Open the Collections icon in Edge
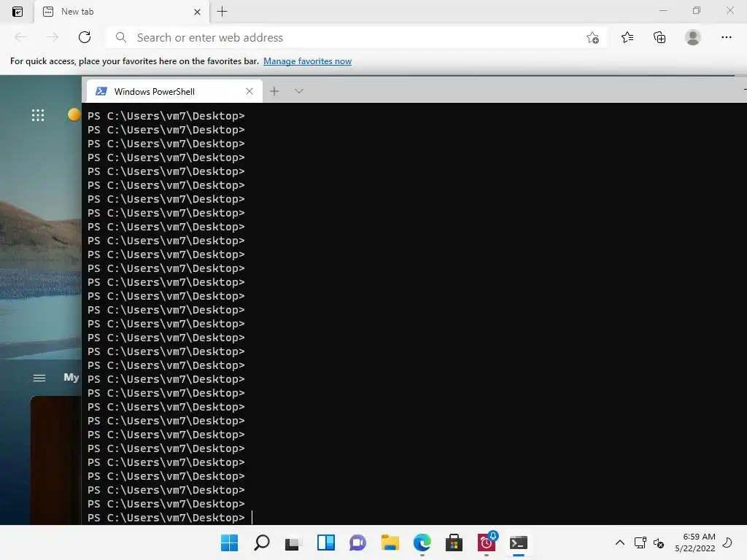Viewport: 747px width, 560px height. 659,37
